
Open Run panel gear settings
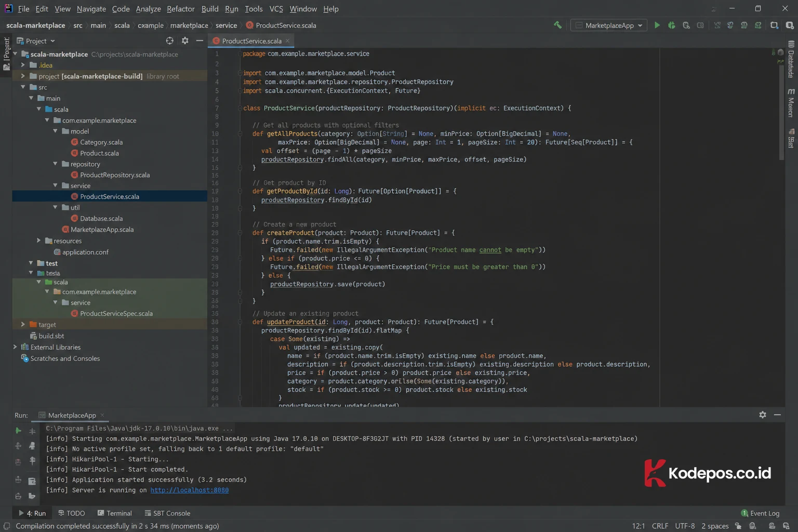tap(763, 415)
